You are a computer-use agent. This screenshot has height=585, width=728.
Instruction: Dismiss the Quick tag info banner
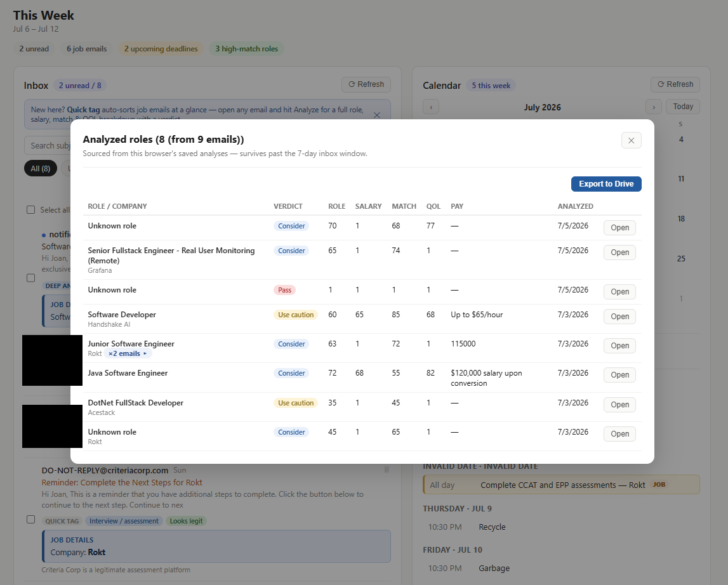click(377, 115)
